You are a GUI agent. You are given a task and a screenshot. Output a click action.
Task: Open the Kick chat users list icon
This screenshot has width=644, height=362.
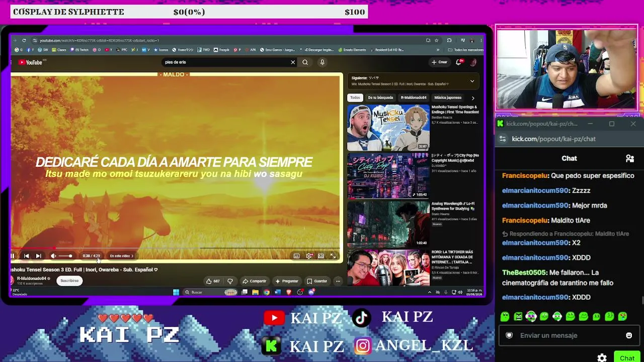629,158
